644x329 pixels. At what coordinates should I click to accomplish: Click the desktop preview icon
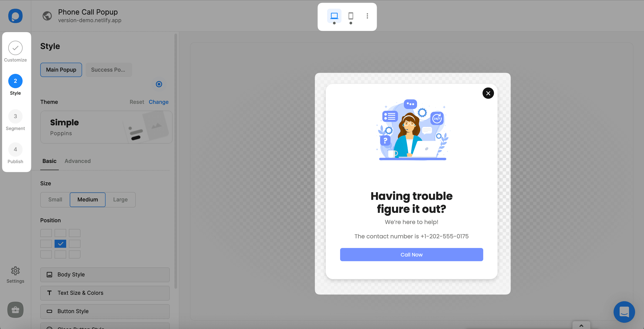click(334, 15)
